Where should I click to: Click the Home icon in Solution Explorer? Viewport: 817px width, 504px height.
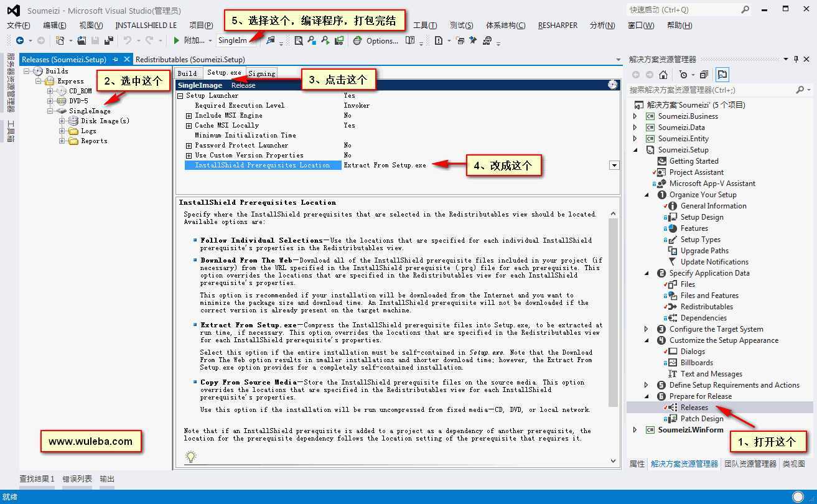click(x=663, y=75)
